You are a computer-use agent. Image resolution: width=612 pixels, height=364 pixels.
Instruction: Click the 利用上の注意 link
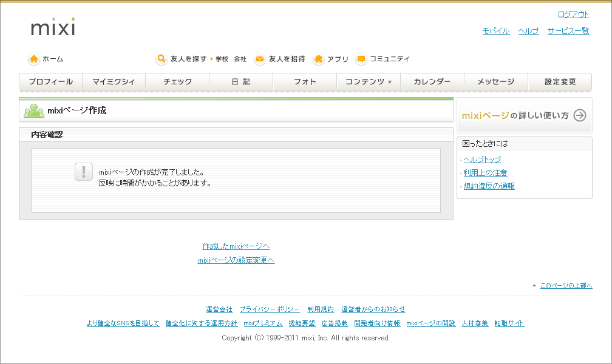(x=485, y=173)
